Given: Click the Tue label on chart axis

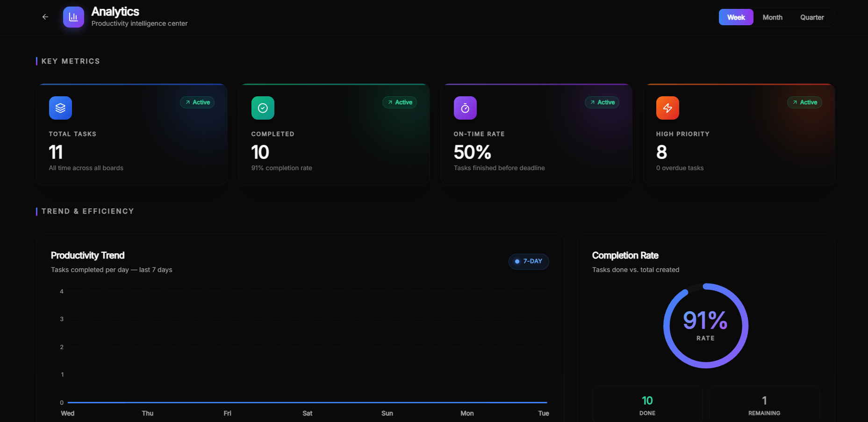Looking at the screenshot, I should coord(543,413).
